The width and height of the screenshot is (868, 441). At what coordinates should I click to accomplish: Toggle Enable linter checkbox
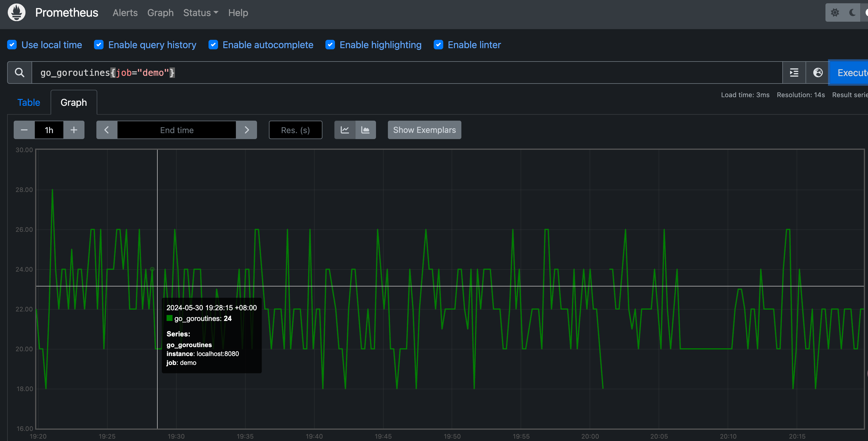(438, 45)
